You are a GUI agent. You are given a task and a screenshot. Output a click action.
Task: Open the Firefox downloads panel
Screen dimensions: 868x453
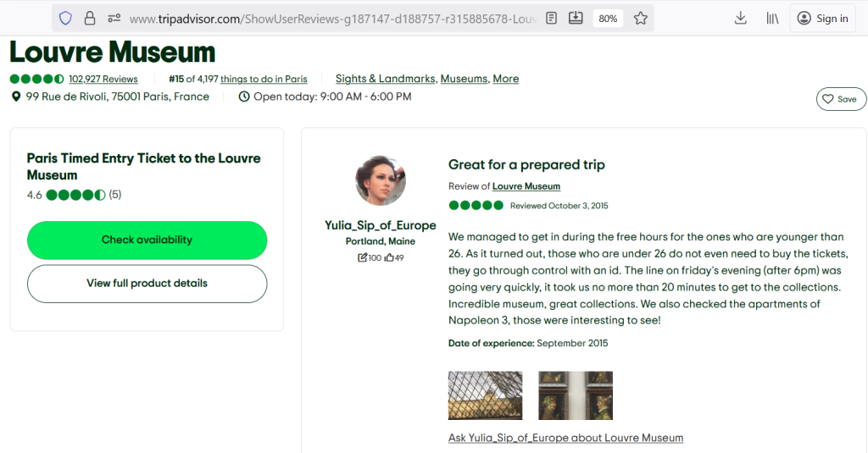pos(740,19)
